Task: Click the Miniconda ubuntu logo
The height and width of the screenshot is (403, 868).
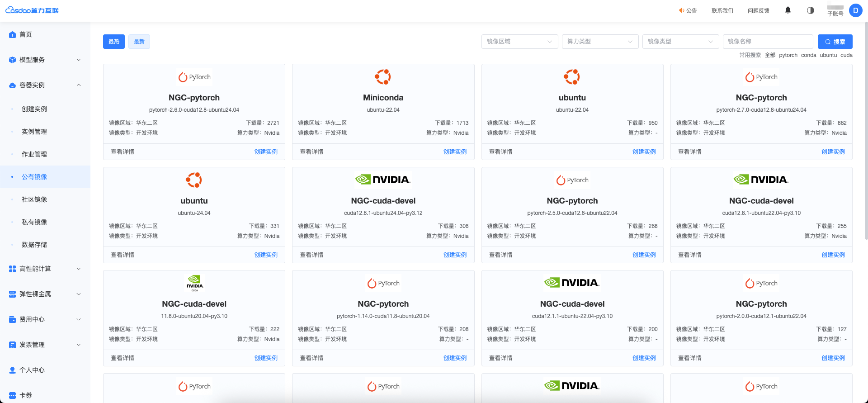Action: pyautogui.click(x=383, y=77)
